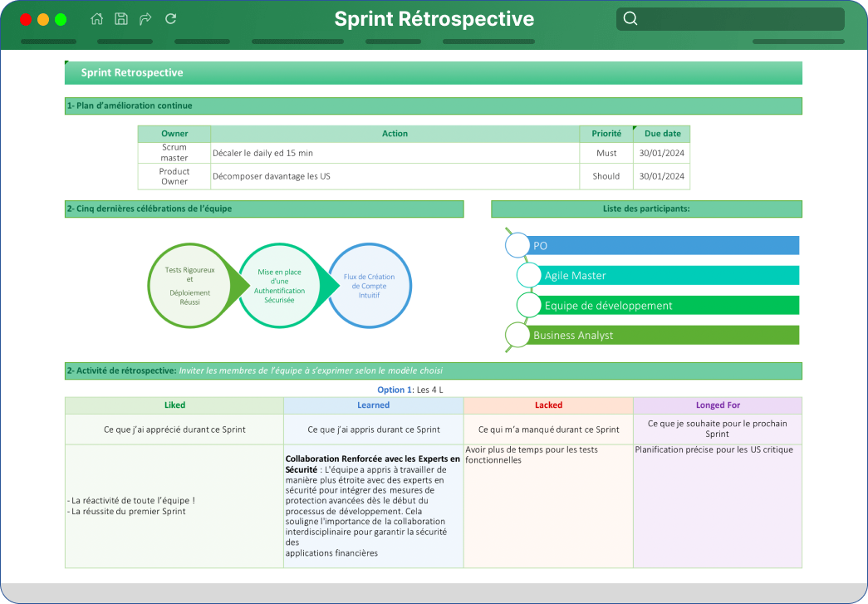Click the Learned column header
Image resolution: width=868 pixels, height=604 pixels.
[x=373, y=405]
